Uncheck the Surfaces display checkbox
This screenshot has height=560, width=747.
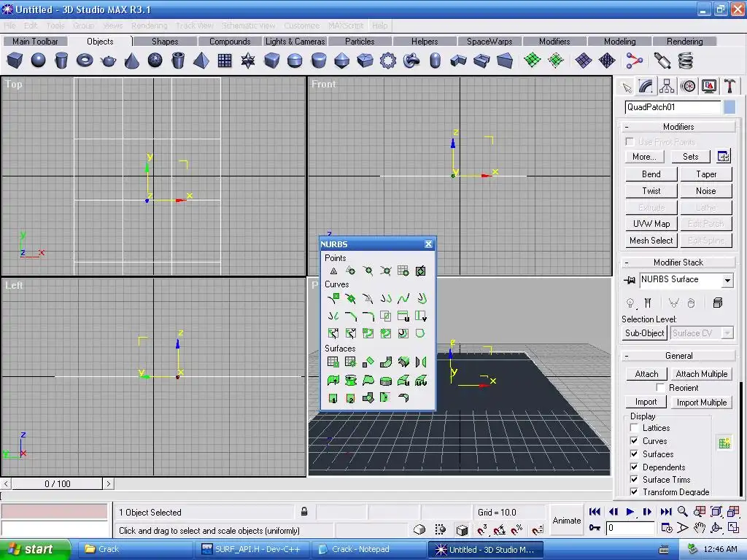coord(634,454)
